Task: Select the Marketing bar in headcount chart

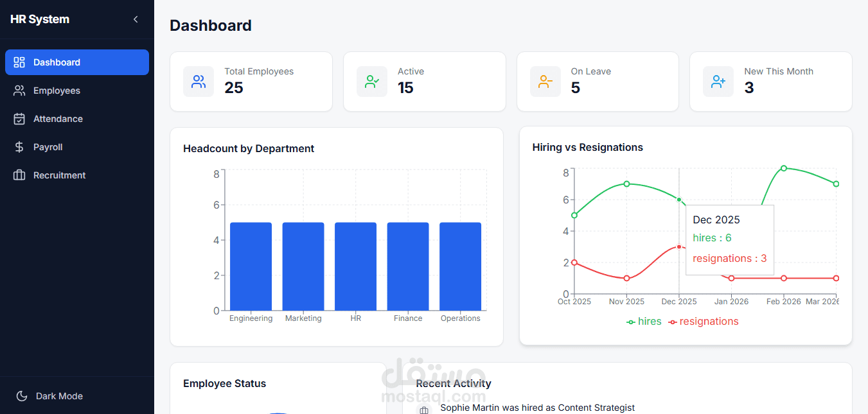Action: tap(303, 266)
